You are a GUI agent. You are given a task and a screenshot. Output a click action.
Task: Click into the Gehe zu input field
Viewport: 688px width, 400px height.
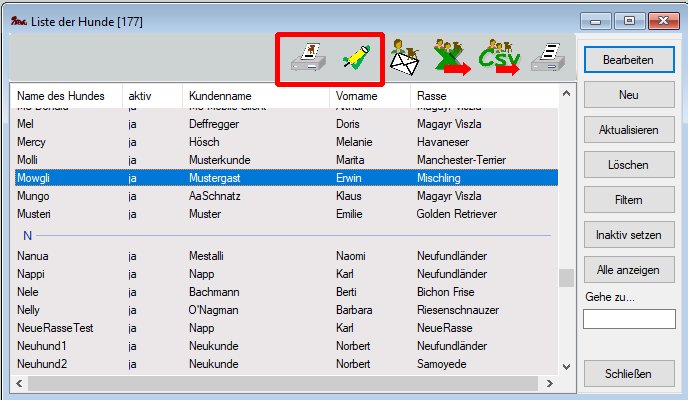pos(628,319)
